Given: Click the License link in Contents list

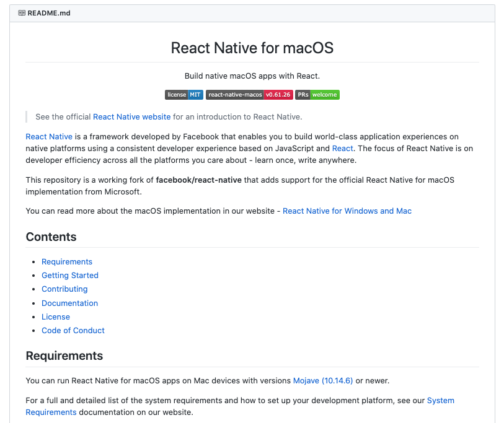Looking at the screenshot, I should click(x=56, y=316).
